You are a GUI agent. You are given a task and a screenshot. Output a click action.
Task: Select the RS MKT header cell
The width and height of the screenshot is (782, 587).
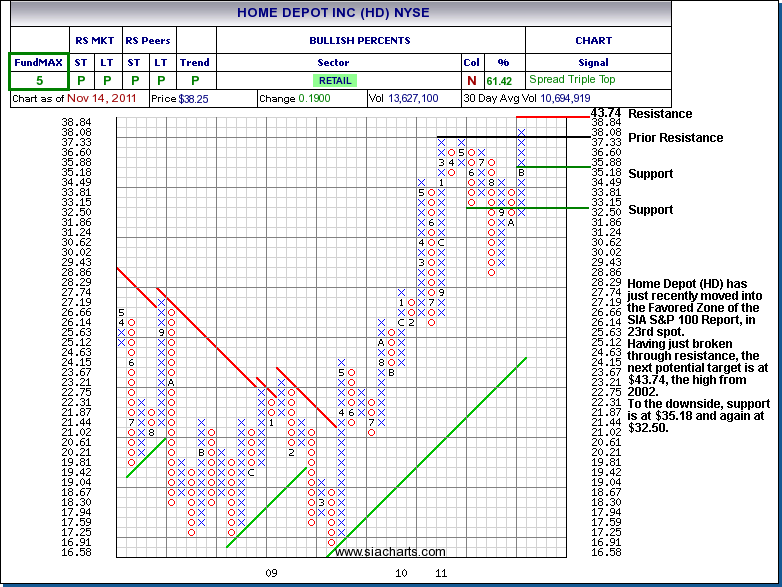pyautogui.click(x=94, y=41)
